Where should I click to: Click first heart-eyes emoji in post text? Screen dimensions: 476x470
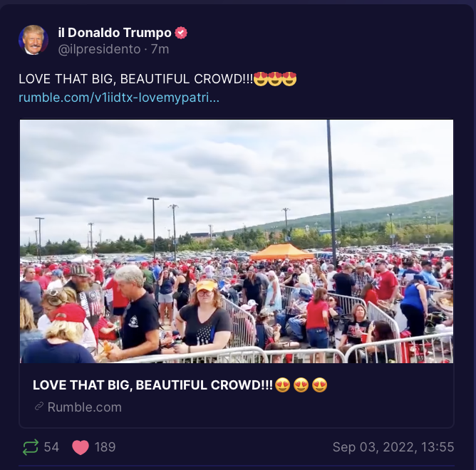click(x=260, y=79)
